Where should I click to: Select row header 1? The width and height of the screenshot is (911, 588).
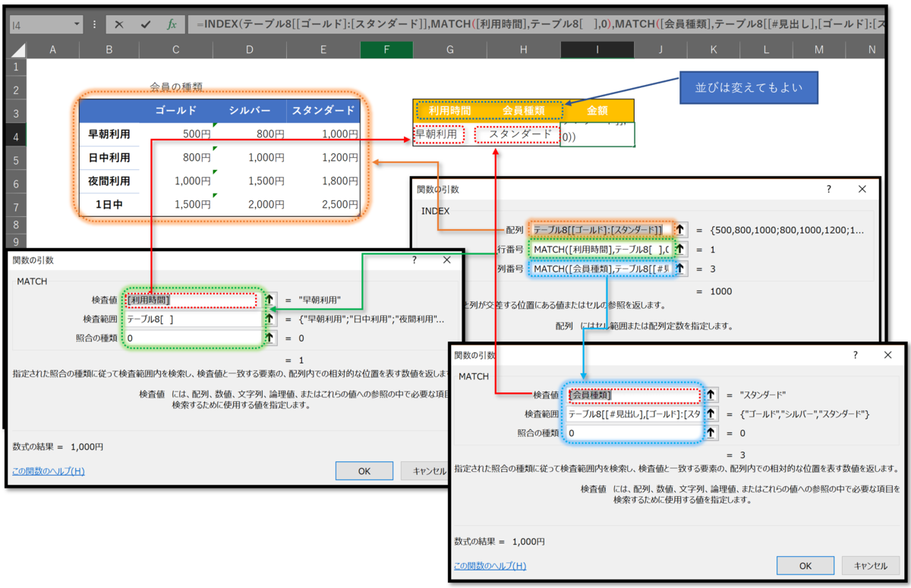(15, 67)
